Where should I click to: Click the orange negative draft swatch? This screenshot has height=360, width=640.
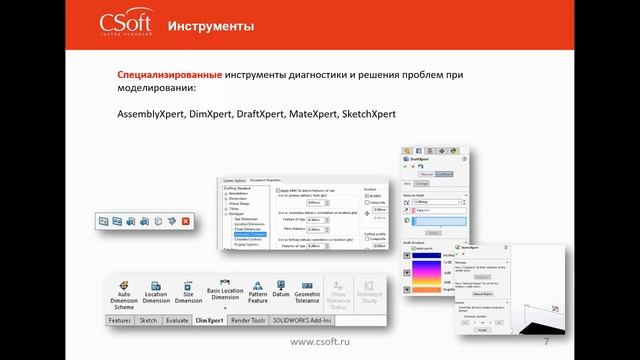tap(427, 290)
